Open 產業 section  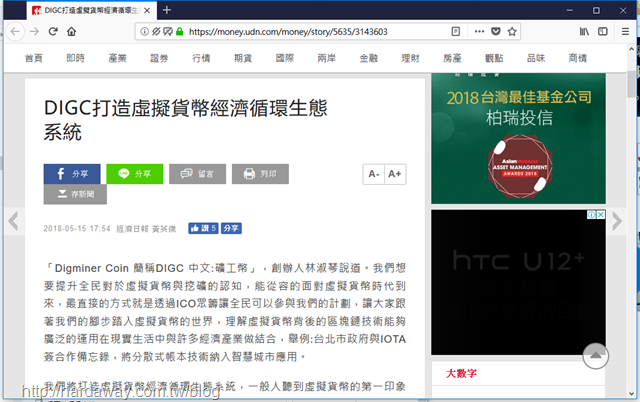[118, 58]
